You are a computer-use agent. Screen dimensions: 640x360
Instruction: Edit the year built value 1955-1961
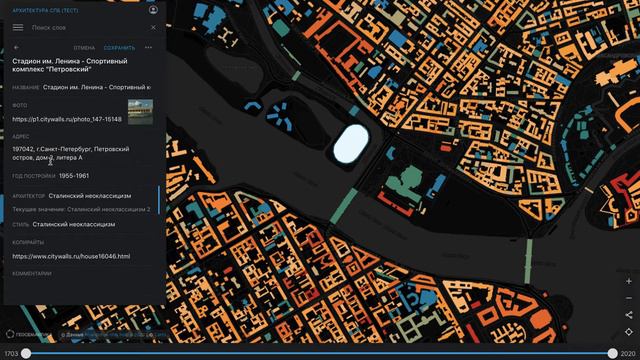click(x=74, y=176)
